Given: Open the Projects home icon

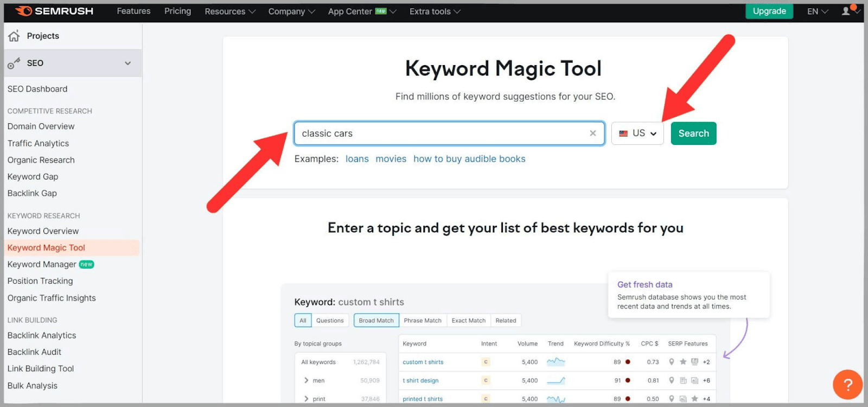Looking at the screenshot, I should pos(14,36).
